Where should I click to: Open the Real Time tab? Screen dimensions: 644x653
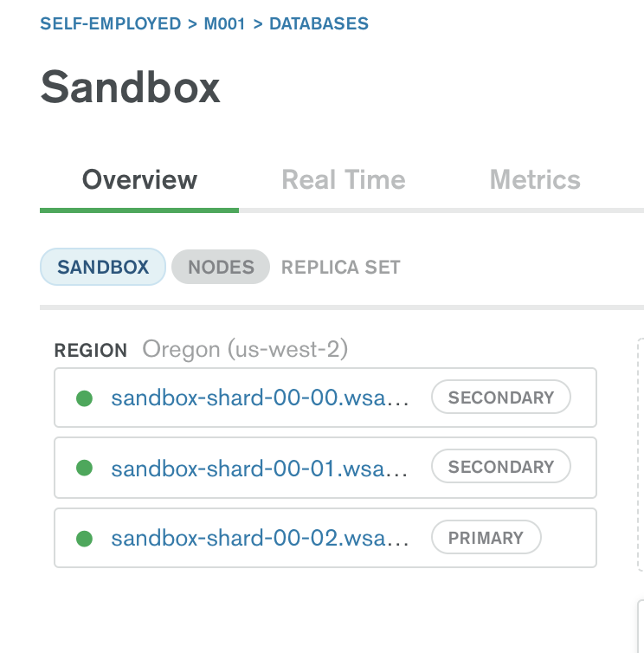[344, 180]
